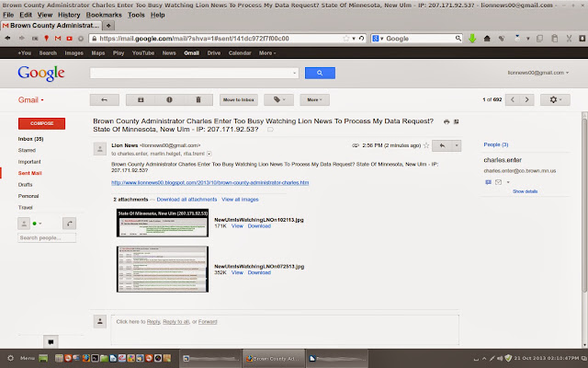
Task: Click the Search people field
Action: click(x=47, y=237)
